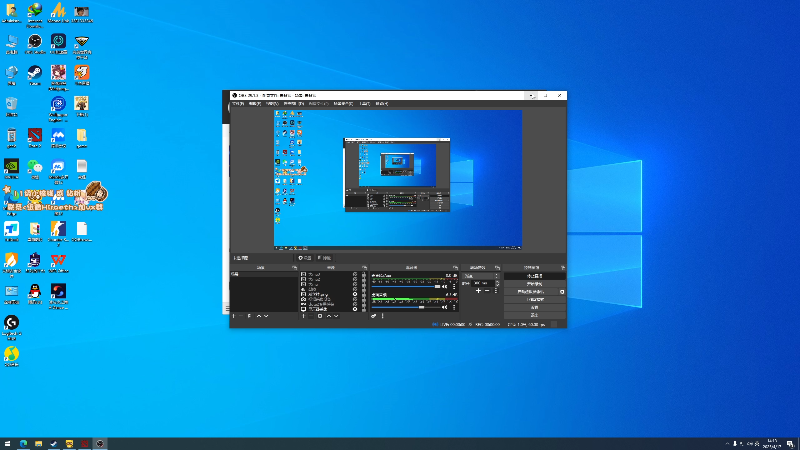Open Microsoft Edge from taskbar
The width and height of the screenshot is (800, 450).
pos(23,444)
